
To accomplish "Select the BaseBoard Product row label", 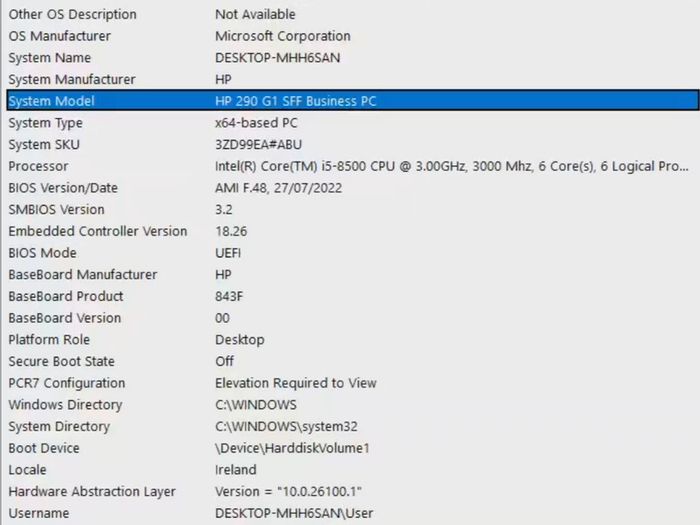I will coord(66,296).
